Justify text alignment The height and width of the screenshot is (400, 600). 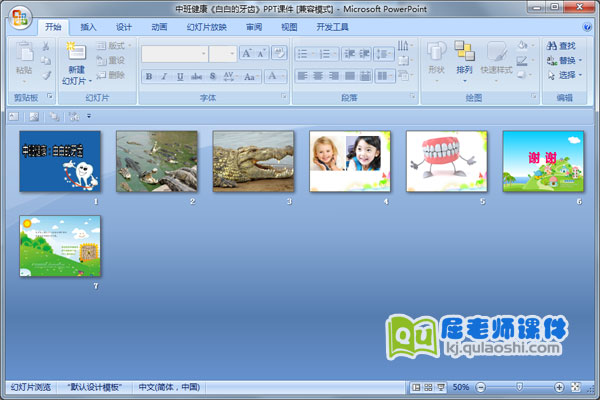click(349, 76)
